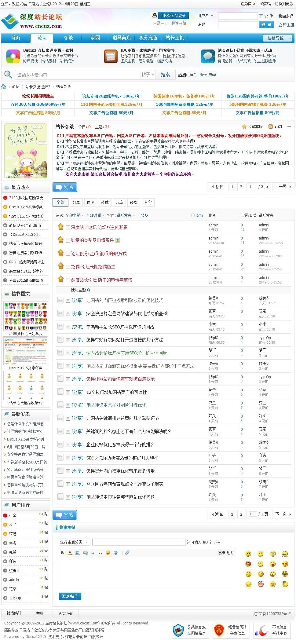Click the 深度站长论坛 site logo

(x=32, y=21)
